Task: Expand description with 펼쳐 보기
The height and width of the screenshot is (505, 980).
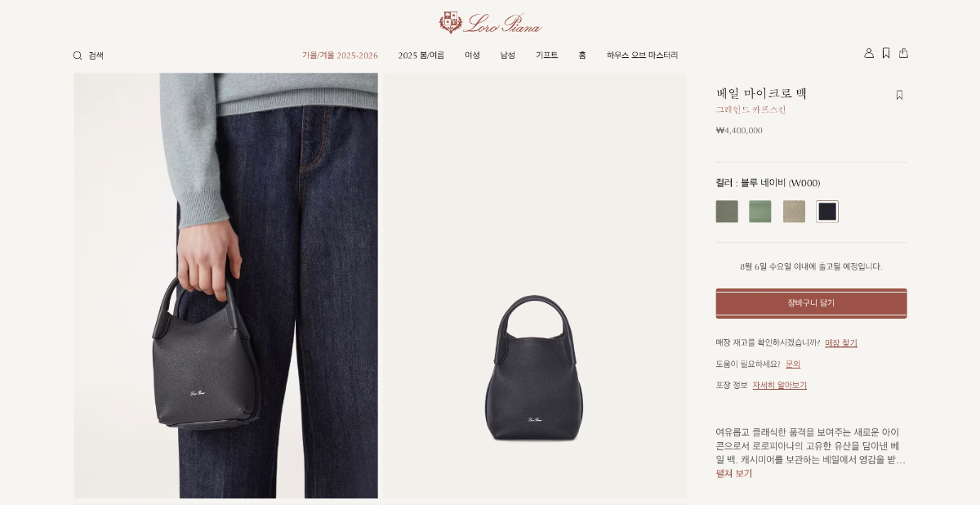Action: pos(734,474)
